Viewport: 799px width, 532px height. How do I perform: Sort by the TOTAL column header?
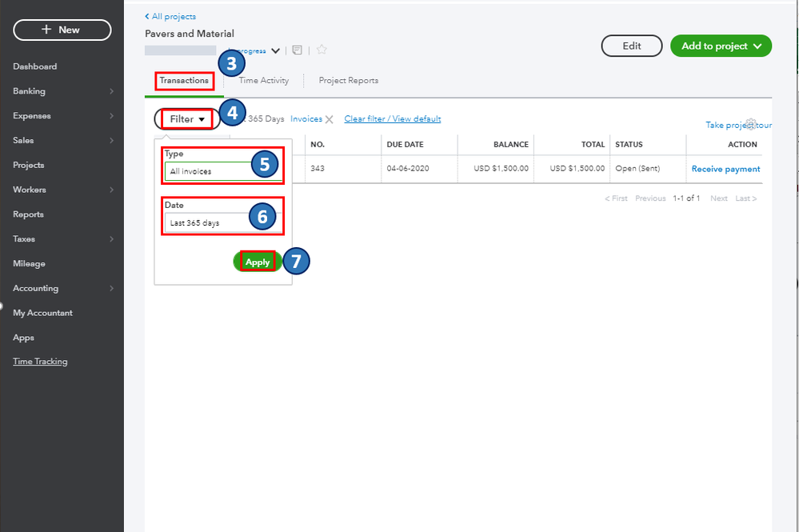pyautogui.click(x=593, y=145)
